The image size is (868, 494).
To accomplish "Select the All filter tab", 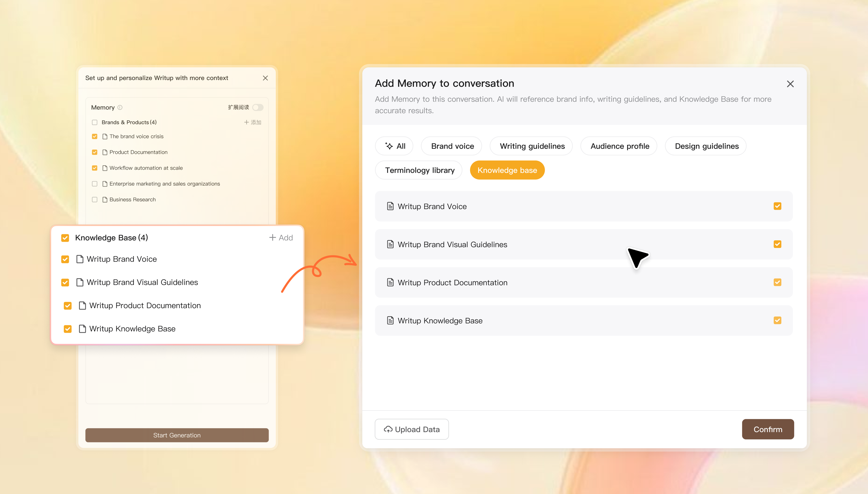I will click(x=394, y=146).
